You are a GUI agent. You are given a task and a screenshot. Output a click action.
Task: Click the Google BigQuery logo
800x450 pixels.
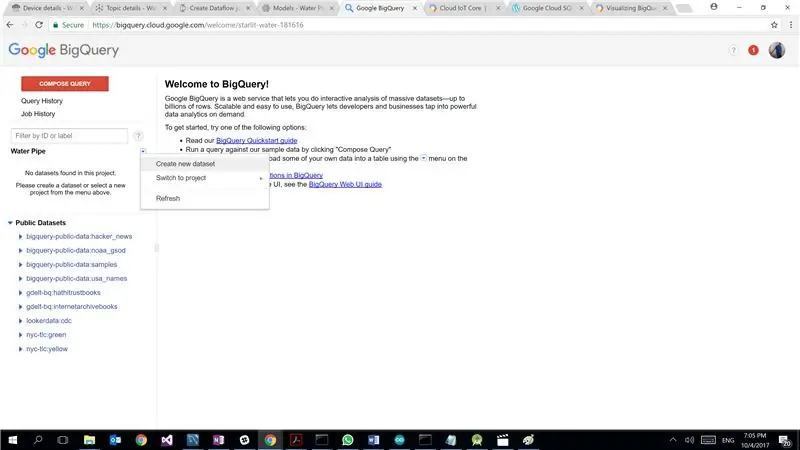(x=64, y=50)
